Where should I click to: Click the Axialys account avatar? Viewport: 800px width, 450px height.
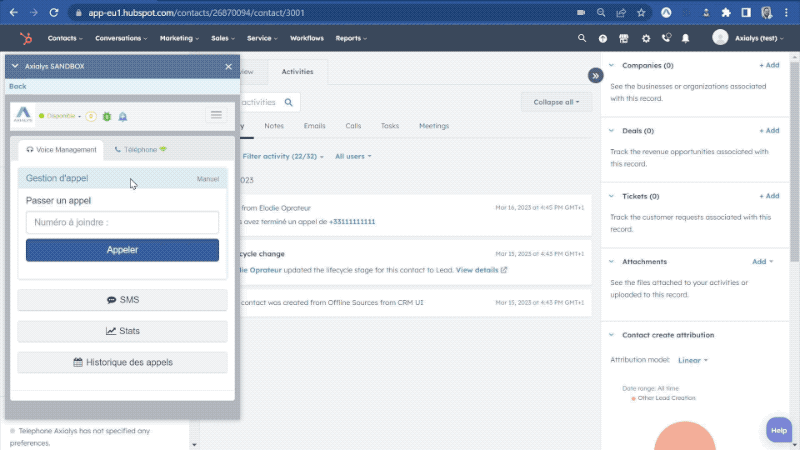[720, 37]
